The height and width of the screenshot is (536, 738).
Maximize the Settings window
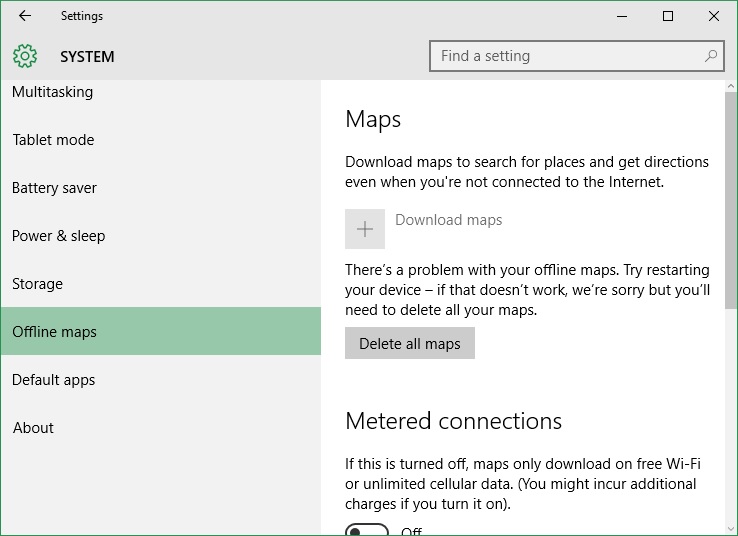point(667,16)
